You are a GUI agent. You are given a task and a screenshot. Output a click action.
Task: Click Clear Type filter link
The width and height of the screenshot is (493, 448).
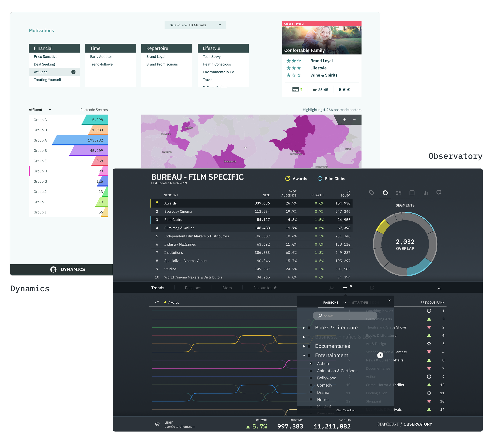pyautogui.click(x=345, y=410)
